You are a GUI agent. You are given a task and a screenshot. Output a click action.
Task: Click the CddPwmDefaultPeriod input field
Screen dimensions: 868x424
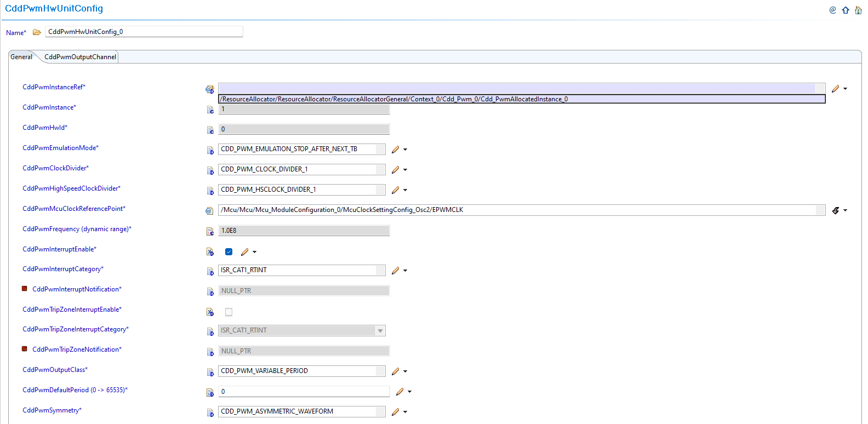point(304,392)
